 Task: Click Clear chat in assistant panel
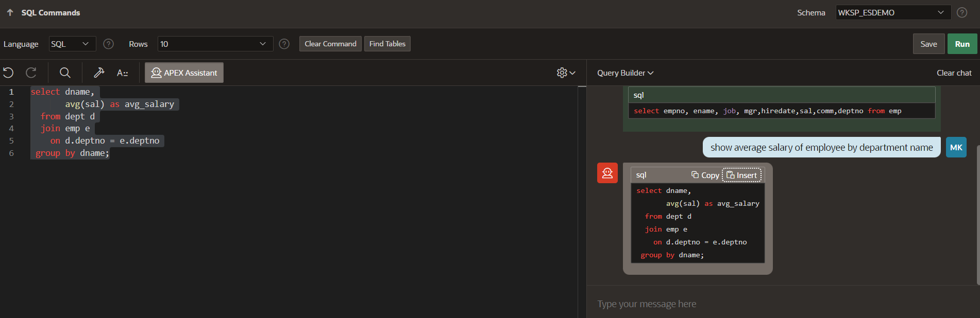coord(954,73)
